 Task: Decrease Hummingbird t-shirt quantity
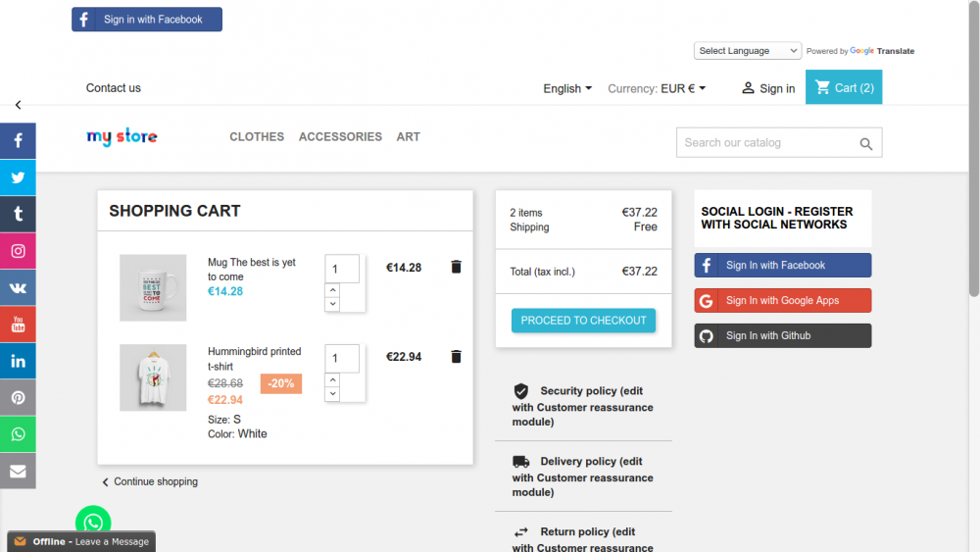pos(332,394)
